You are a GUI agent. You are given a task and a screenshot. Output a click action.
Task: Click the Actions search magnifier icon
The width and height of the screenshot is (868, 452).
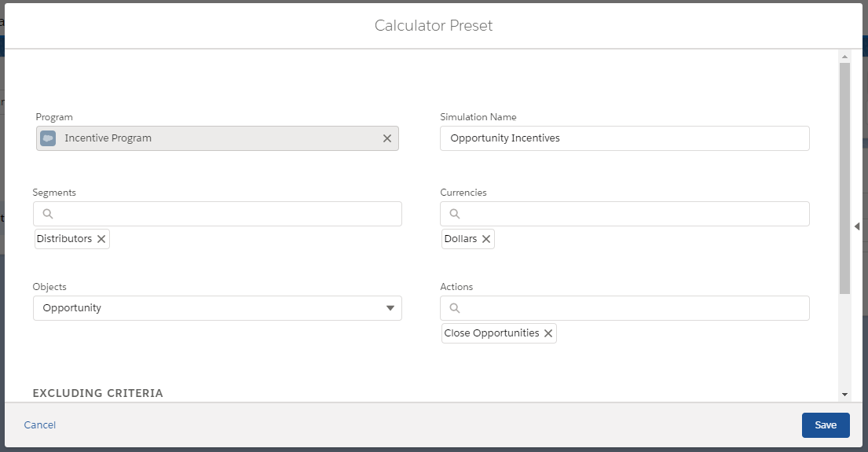[x=455, y=308]
